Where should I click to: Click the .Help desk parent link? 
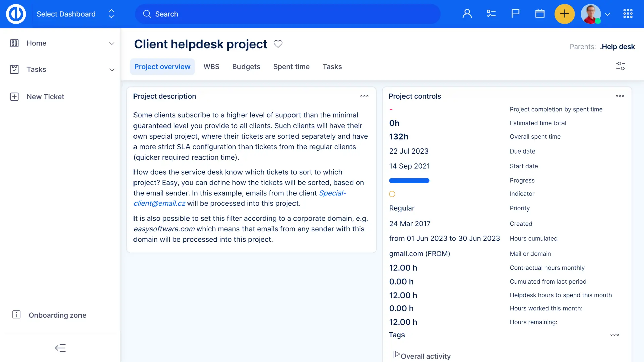pyautogui.click(x=617, y=47)
